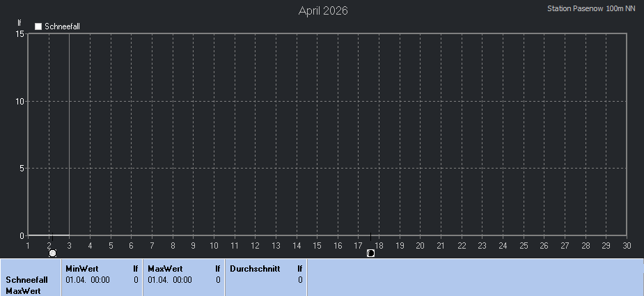
Task: Click the Durchschnitt value 0
Action: coord(300,279)
